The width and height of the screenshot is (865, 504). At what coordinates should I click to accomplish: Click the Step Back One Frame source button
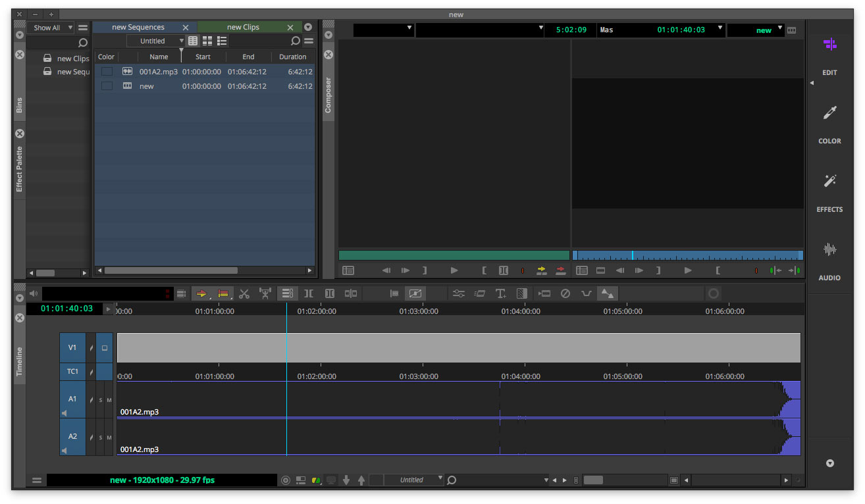[x=386, y=270]
